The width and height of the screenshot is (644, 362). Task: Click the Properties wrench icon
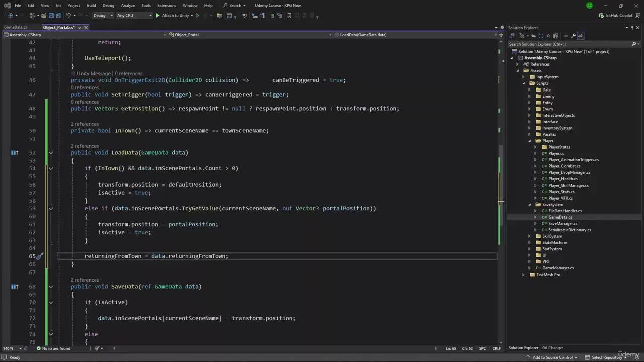pos(573,36)
